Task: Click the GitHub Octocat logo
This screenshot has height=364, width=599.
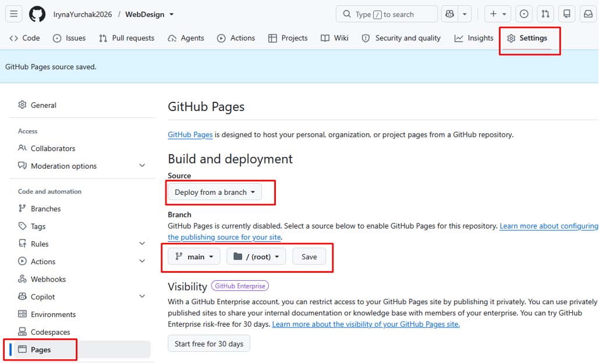Action: point(37,14)
